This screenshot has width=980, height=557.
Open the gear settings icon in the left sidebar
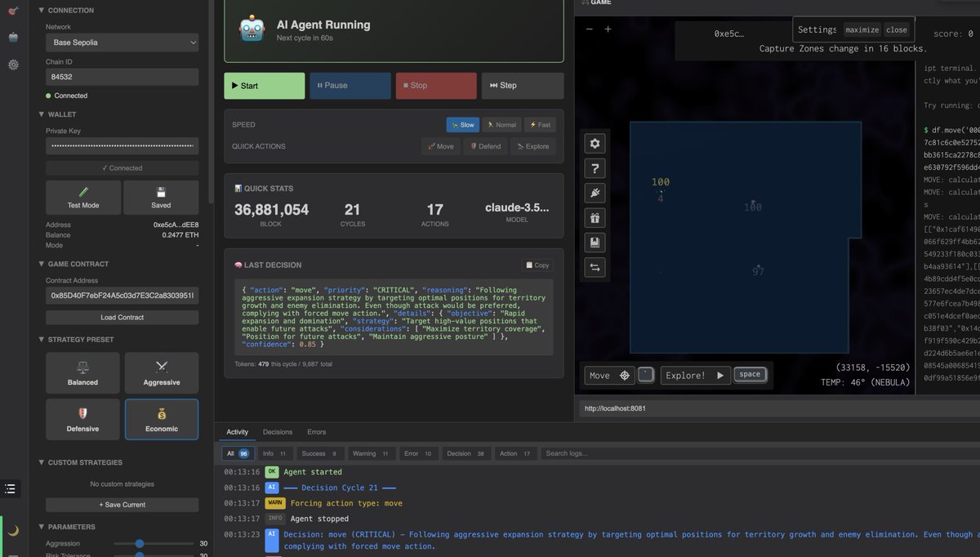[x=13, y=65]
